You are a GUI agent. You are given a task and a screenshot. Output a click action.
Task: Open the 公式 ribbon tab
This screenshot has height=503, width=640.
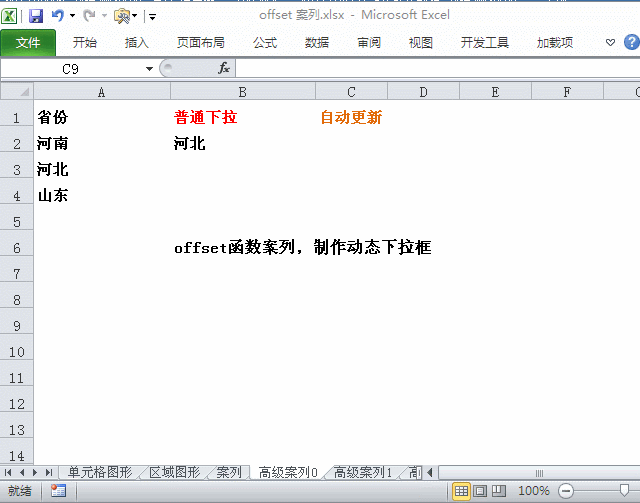[x=265, y=42]
